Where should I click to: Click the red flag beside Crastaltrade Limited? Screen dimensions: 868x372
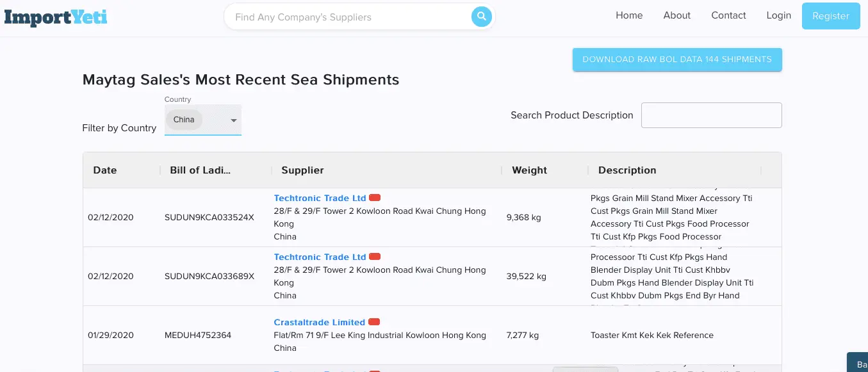(374, 321)
